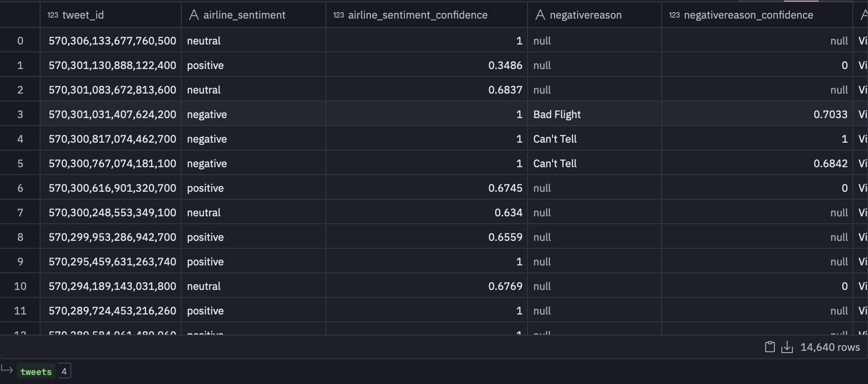This screenshot has width=868, height=384.
Task: Click the tweets variable label
Action: (x=36, y=371)
